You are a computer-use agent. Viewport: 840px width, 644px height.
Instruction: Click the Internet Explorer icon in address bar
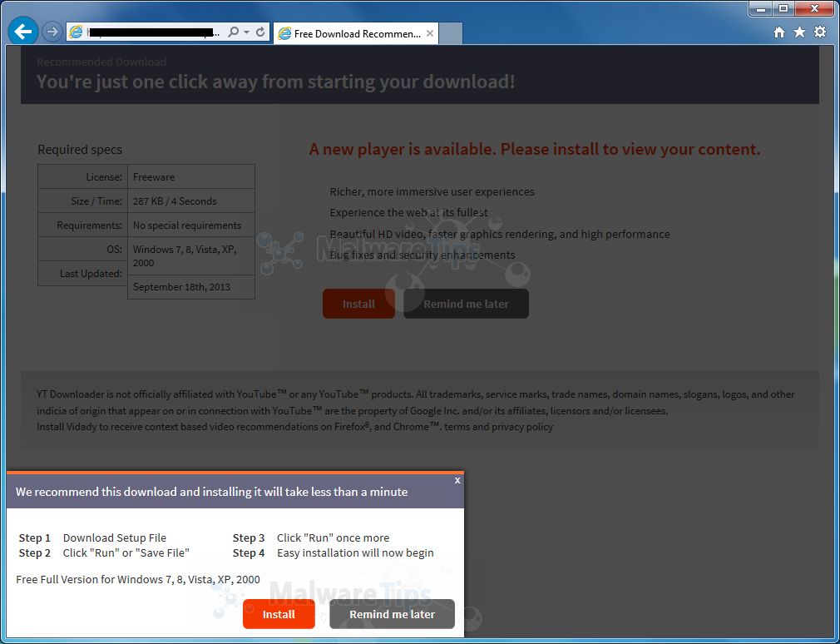point(76,32)
